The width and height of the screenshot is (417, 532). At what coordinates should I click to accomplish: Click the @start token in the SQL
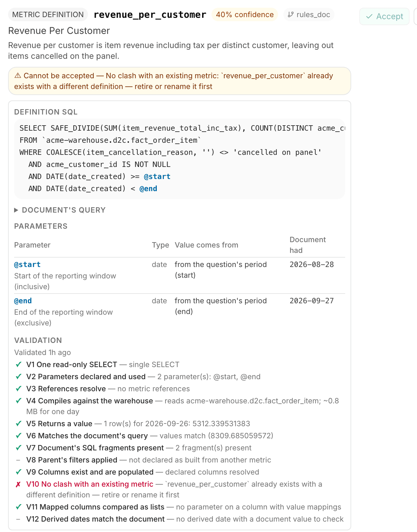tap(157, 177)
